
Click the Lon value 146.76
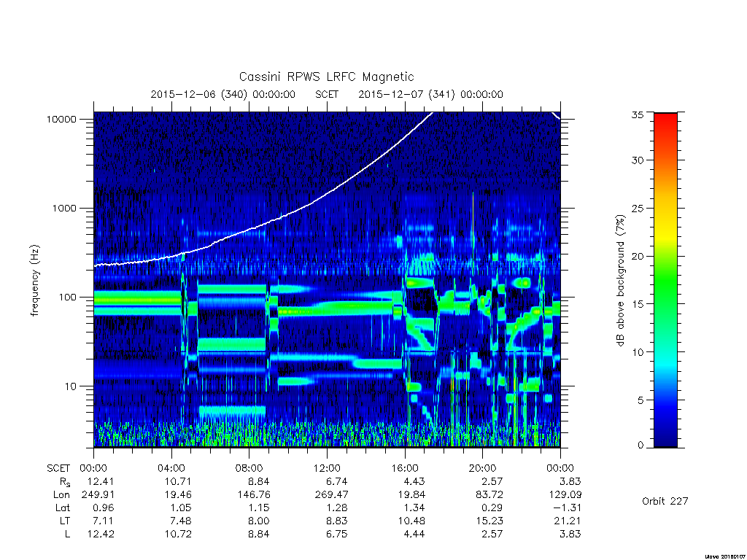[253, 495]
